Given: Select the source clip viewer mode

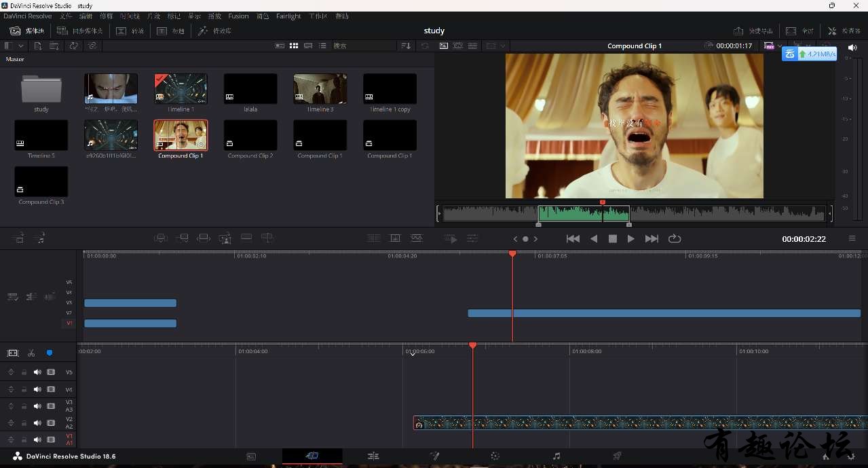Looking at the screenshot, I should 444,46.
